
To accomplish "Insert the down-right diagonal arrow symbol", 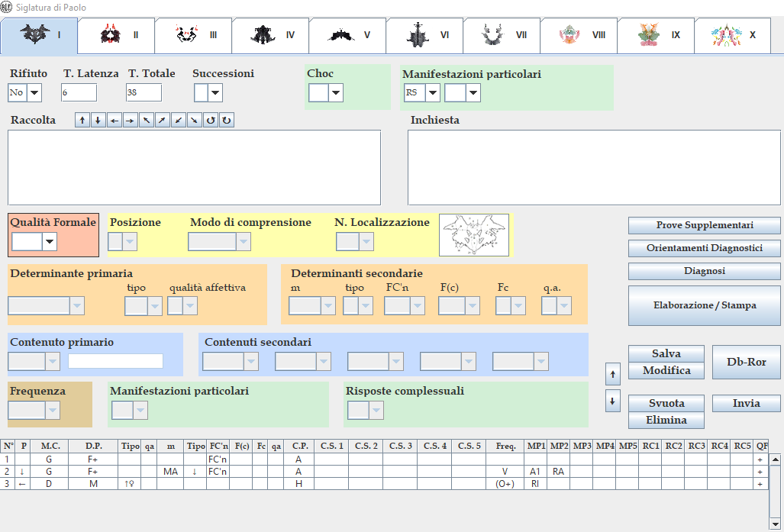I will 195,120.
